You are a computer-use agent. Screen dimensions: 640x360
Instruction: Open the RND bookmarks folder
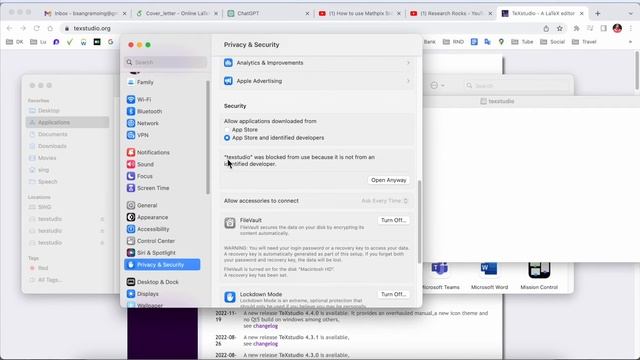(454, 42)
